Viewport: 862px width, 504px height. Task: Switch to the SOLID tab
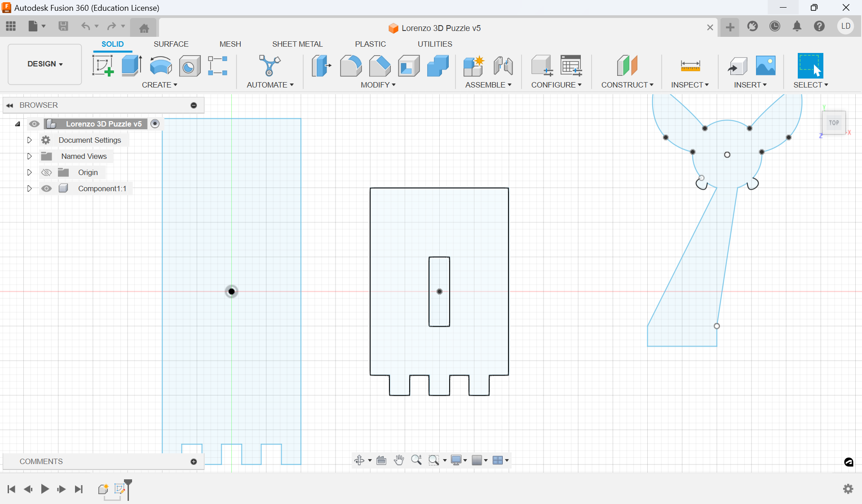point(113,44)
